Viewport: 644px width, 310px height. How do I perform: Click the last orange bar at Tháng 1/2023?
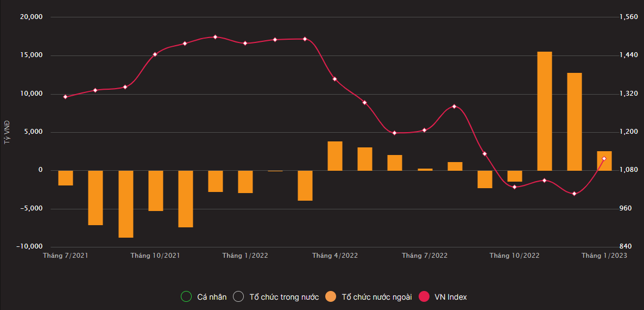[604, 160]
